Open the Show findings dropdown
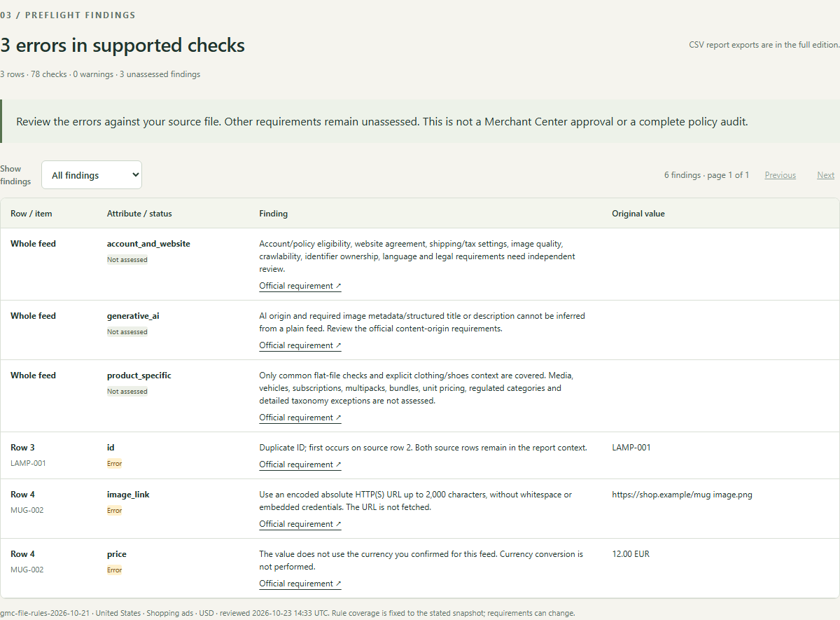The image size is (840, 620). (x=92, y=175)
